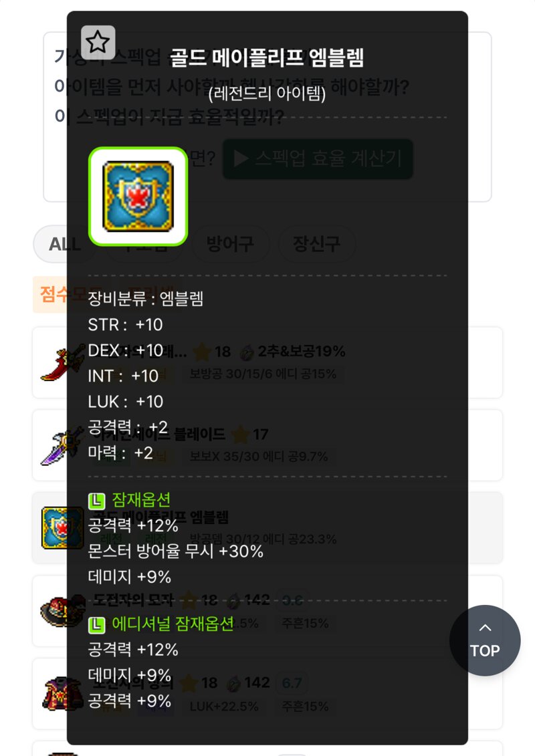535x756 pixels.
Task: Click the 도전자의 모자 hat icon
Action: [x=62, y=611]
